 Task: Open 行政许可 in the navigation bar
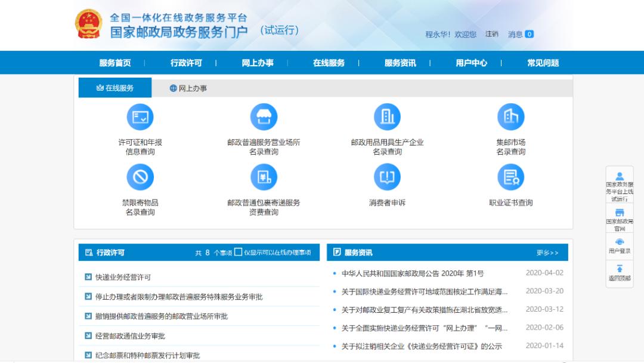(x=186, y=63)
